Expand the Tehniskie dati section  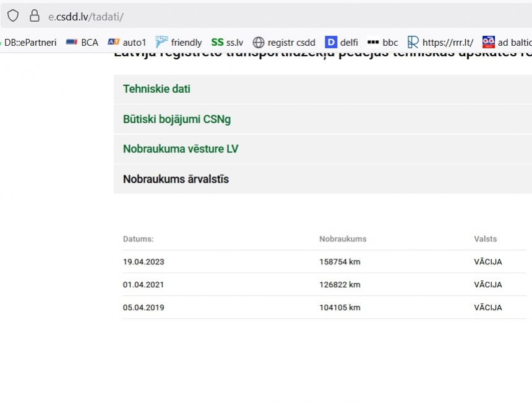pyautogui.click(x=323, y=89)
